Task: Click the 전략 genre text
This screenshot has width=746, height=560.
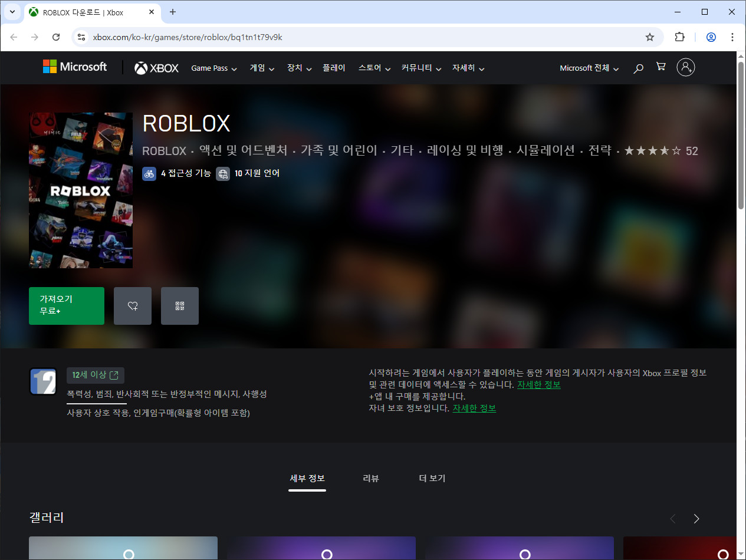Action: pyautogui.click(x=600, y=151)
